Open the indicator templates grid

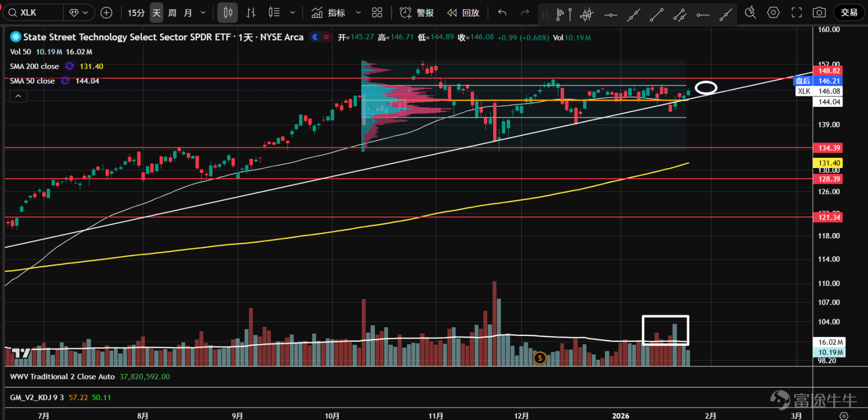377,12
